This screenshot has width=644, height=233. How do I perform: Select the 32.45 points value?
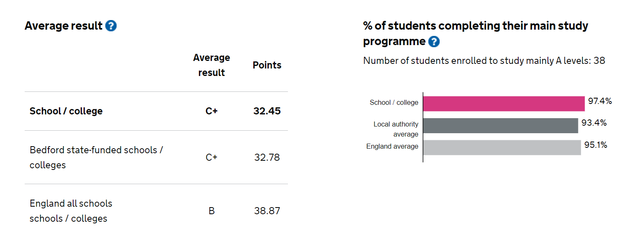point(267,111)
